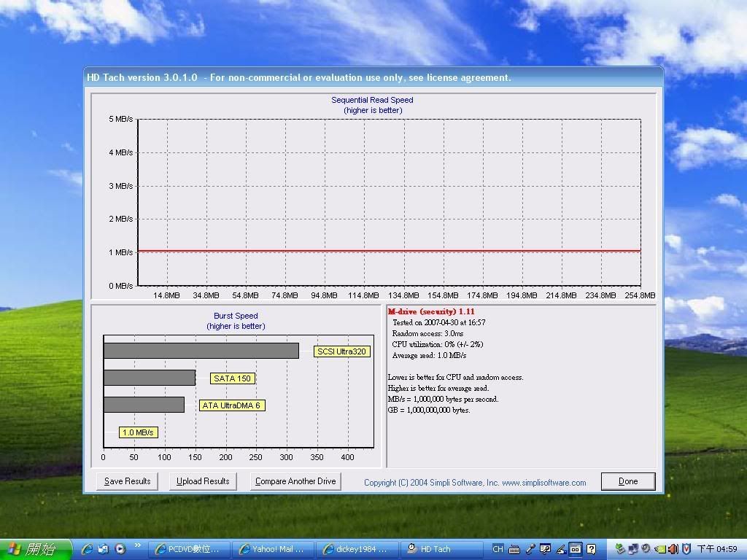The height and width of the screenshot is (560, 747).
Task: Click the language bar microphone icon
Action: 530,549
